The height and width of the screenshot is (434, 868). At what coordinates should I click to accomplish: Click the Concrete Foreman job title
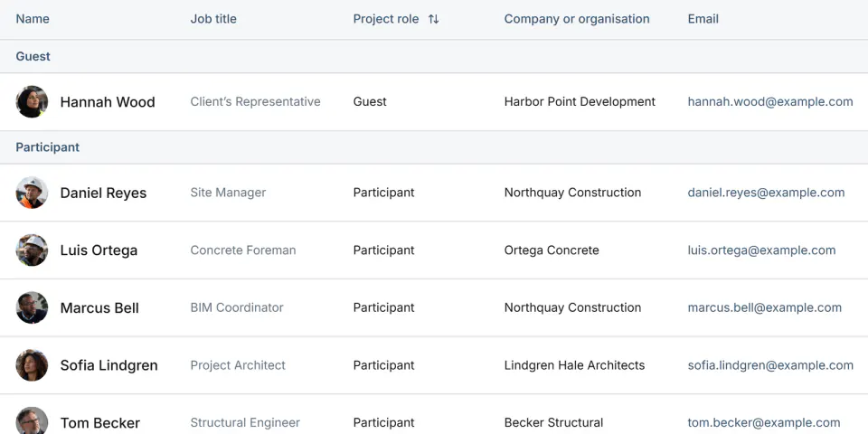pos(243,250)
